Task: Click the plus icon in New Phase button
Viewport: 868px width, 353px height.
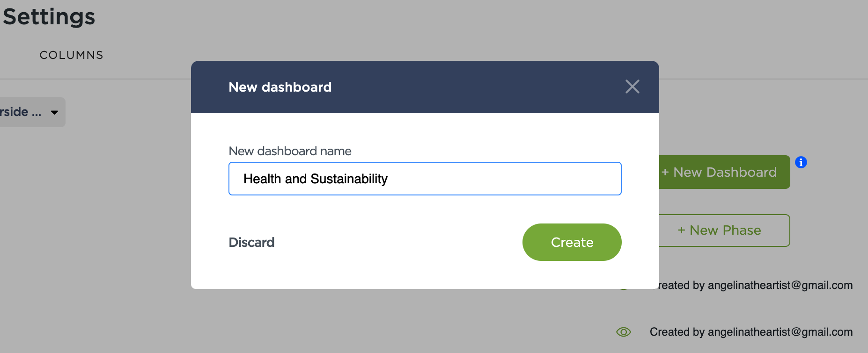Action: [x=681, y=231]
